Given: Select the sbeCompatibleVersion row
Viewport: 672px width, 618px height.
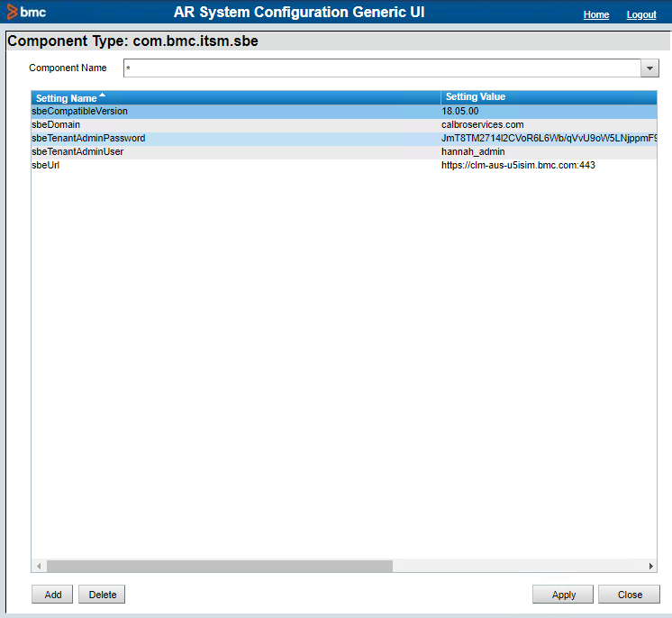Looking at the screenshot, I should 344,112.
